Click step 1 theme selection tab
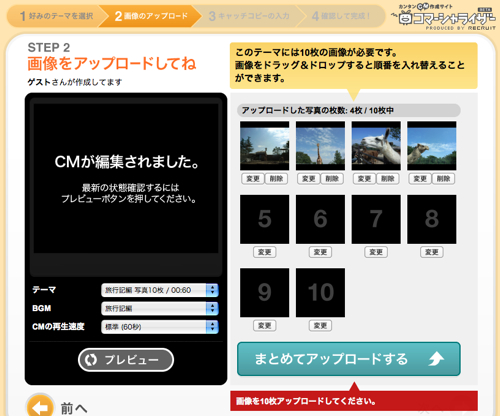The image size is (500, 416). 55,16
